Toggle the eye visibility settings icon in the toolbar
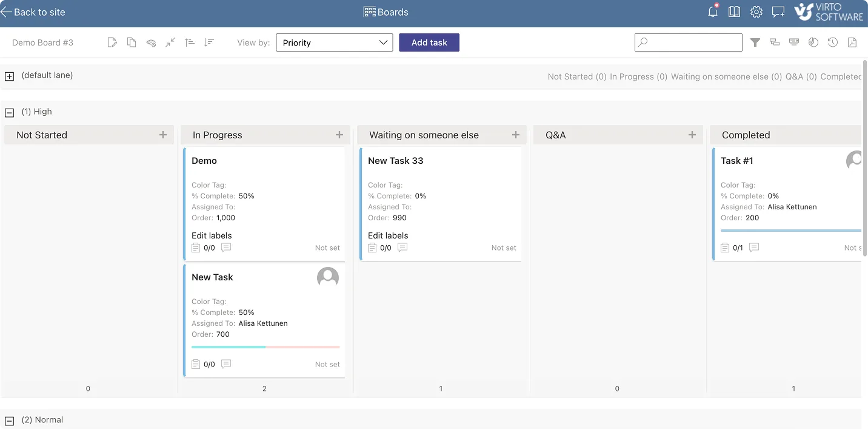The width and height of the screenshot is (868, 429). (x=151, y=42)
